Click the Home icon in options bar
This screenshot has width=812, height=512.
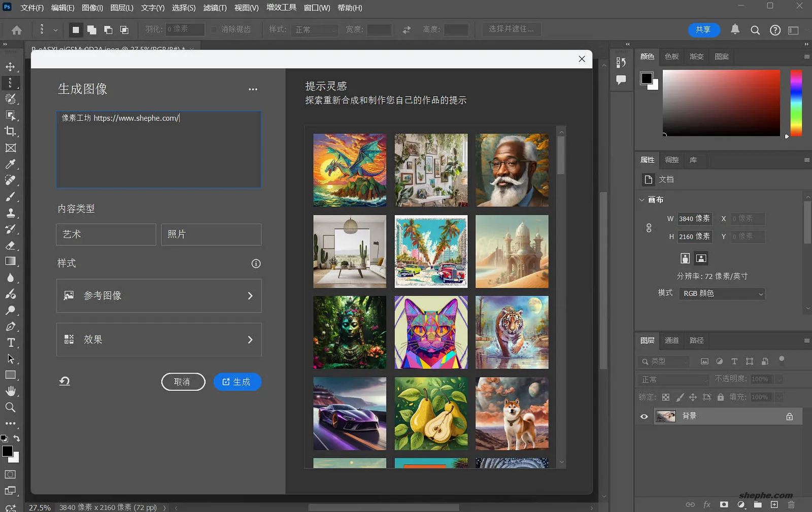tap(17, 30)
